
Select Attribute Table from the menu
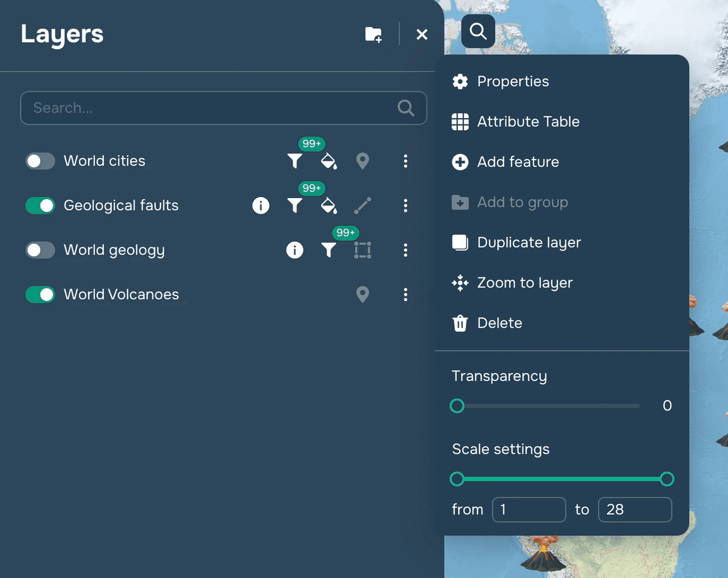coord(528,122)
